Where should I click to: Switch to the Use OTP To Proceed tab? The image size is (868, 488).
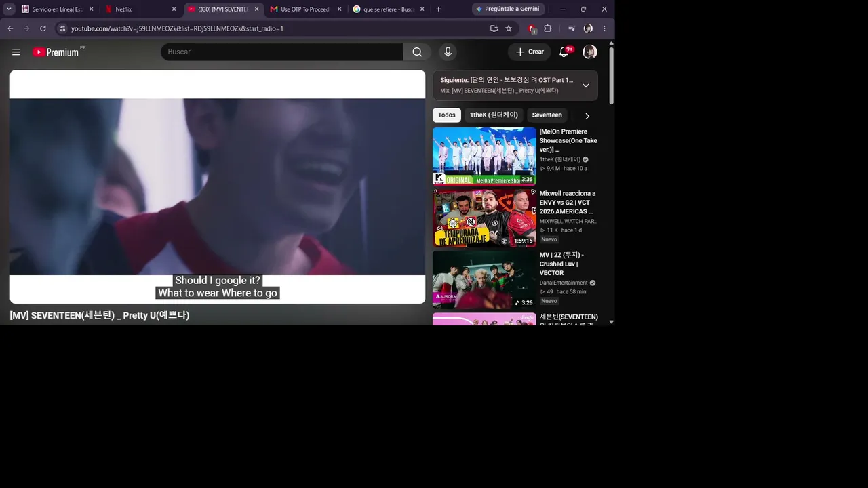tap(307, 9)
